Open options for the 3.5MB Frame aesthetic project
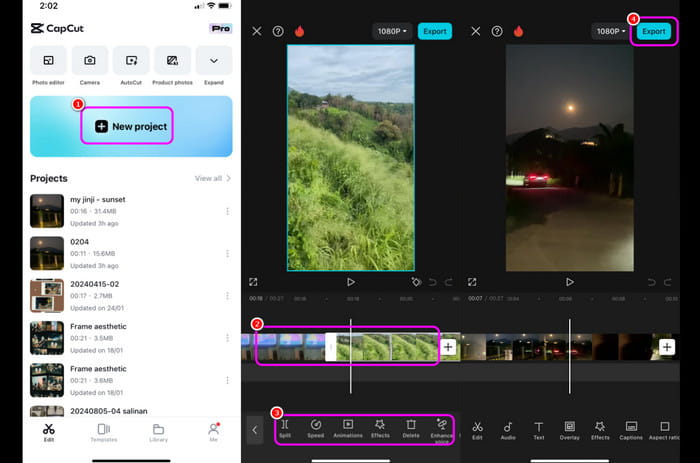Image resolution: width=700 pixels, height=463 pixels. 228,338
